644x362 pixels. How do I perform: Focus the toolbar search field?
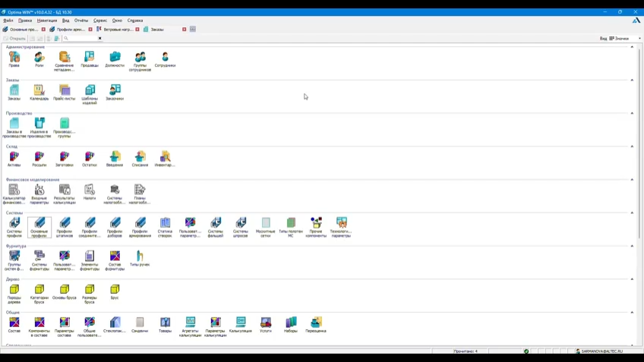tap(82, 38)
